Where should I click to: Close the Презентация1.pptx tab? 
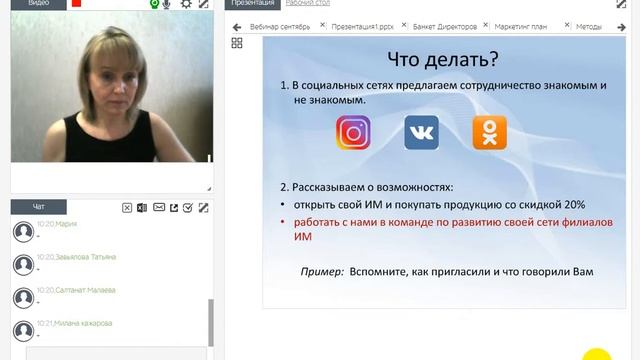pyautogui.click(x=404, y=25)
